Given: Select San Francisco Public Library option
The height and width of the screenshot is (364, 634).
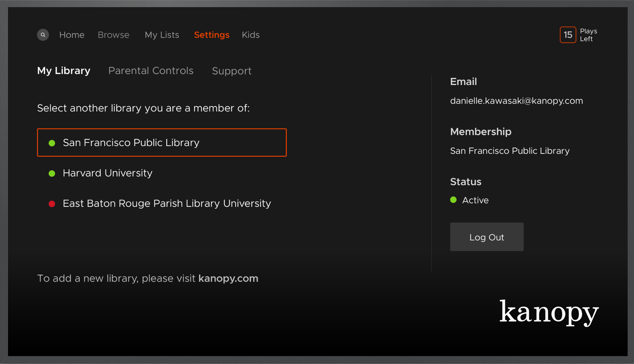Looking at the screenshot, I should (x=162, y=142).
